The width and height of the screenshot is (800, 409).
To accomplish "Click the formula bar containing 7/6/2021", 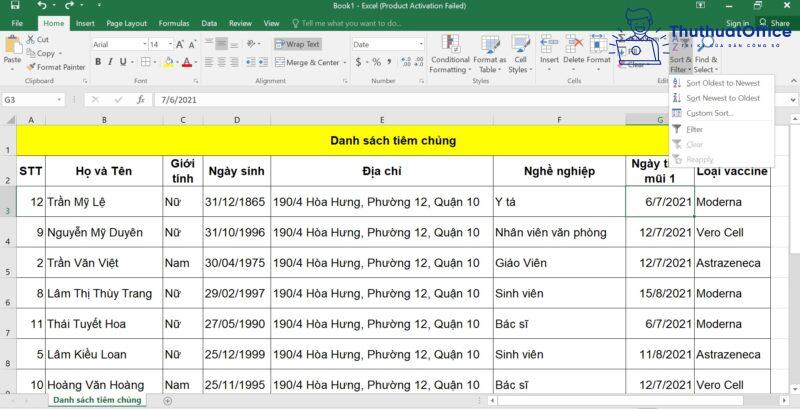I will (469, 100).
